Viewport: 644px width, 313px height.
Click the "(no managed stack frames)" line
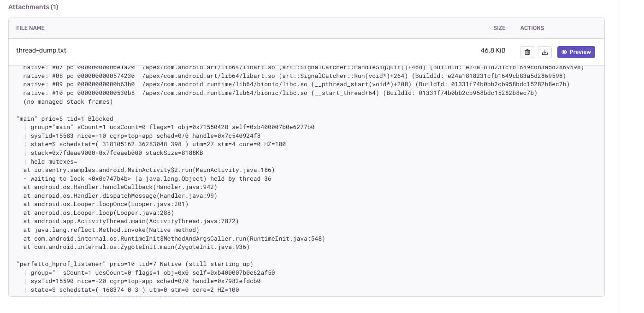tap(68, 101)
